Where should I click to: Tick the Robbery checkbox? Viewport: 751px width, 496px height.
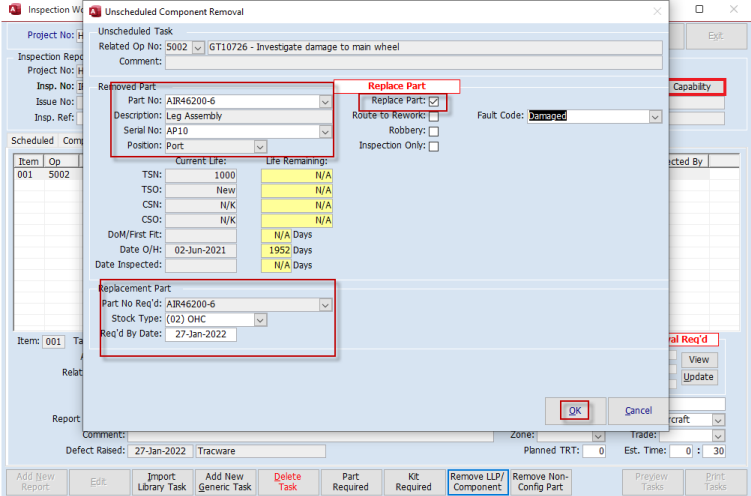coord(433,131)
